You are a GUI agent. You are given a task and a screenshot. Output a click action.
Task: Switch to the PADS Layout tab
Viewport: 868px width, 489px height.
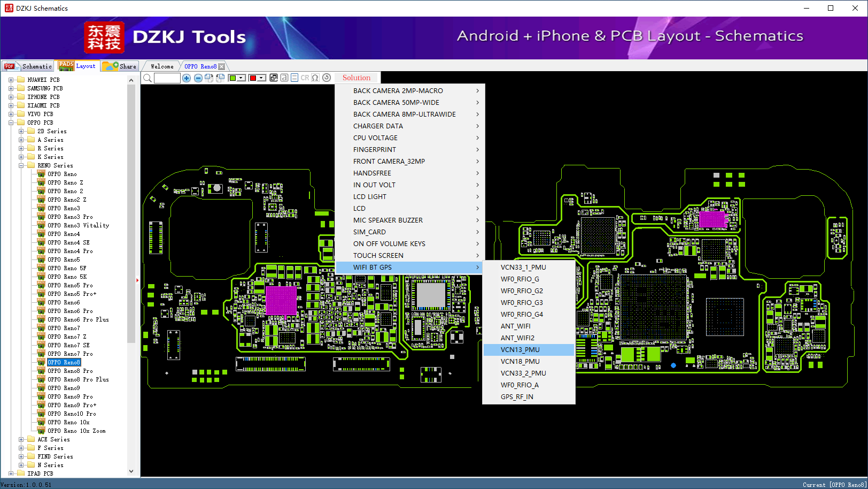point(77,66)
